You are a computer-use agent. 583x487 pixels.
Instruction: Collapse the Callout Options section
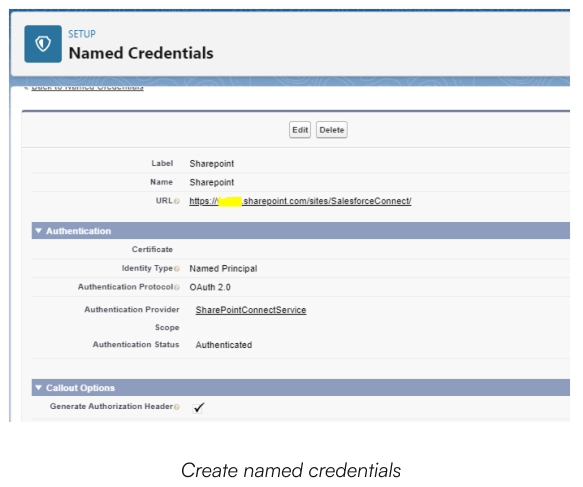pos(38,388)
